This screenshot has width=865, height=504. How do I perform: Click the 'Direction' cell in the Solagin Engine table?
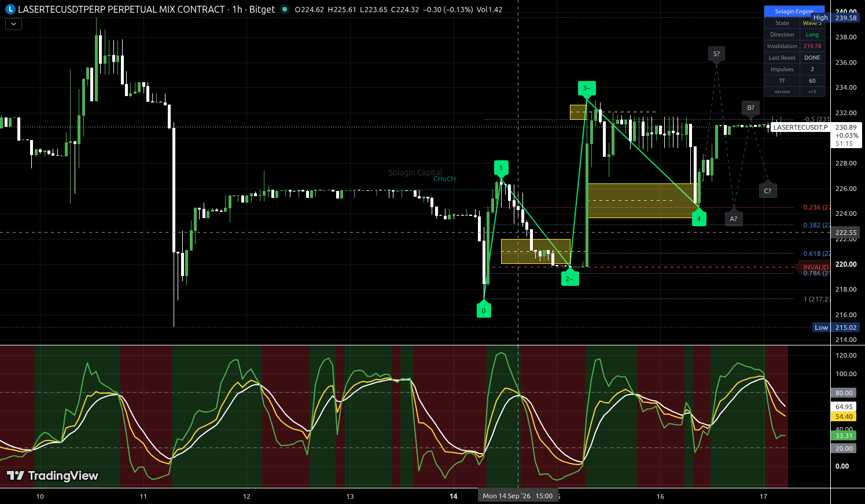(x=782, y=35)
